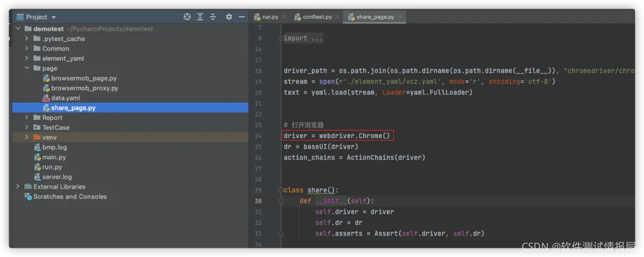Select share_page.py in project tree
644x257 pixels.
coord(129,108)
